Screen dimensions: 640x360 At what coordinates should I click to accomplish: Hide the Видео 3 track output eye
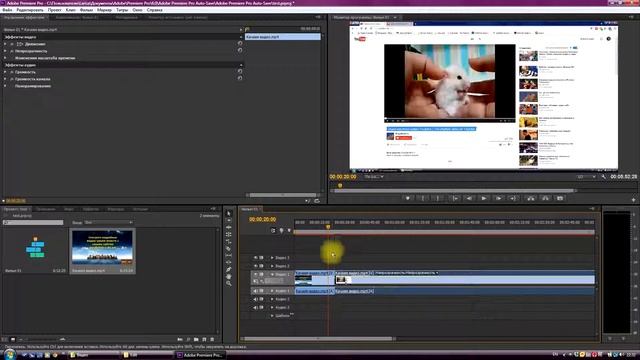click(256, 258)
